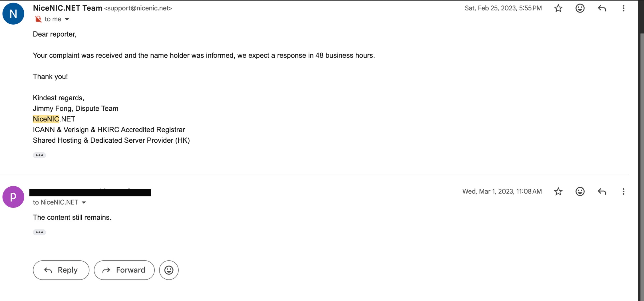The width and height of the screenshot is (644, 301).
Task: Open three-dot menu on March 1 message
Action: (623, 192)
